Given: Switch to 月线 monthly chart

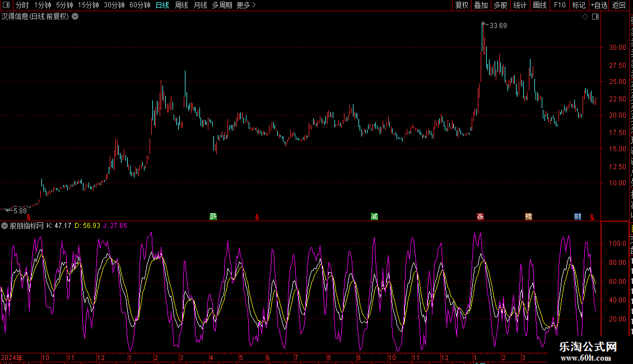Looking at the screenshot, I should pos(200,5).
